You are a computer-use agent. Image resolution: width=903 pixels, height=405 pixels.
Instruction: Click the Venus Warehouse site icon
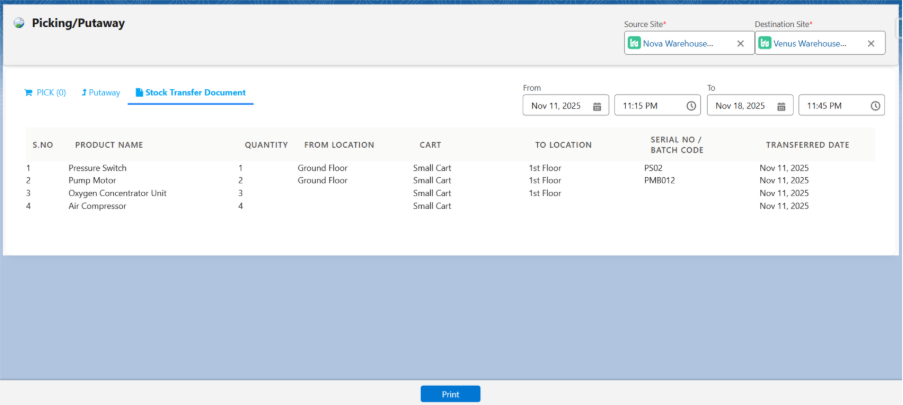coord(765,44)
